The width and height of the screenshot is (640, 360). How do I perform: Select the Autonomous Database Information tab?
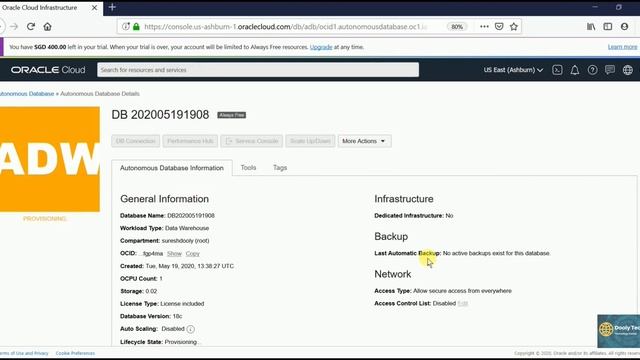(x=172, y=168)
